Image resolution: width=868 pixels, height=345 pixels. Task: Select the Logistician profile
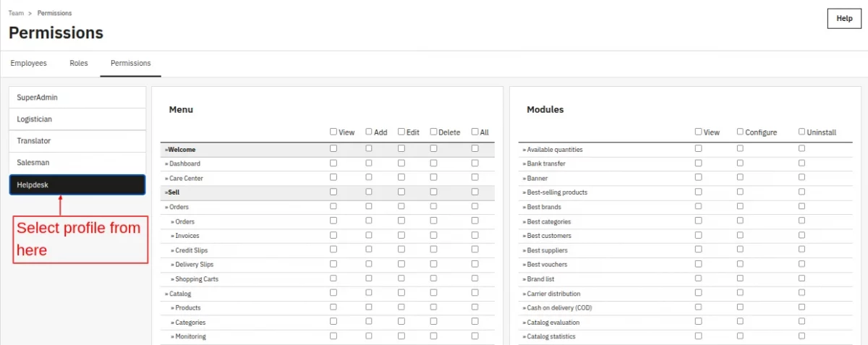[x=77, y=119]
